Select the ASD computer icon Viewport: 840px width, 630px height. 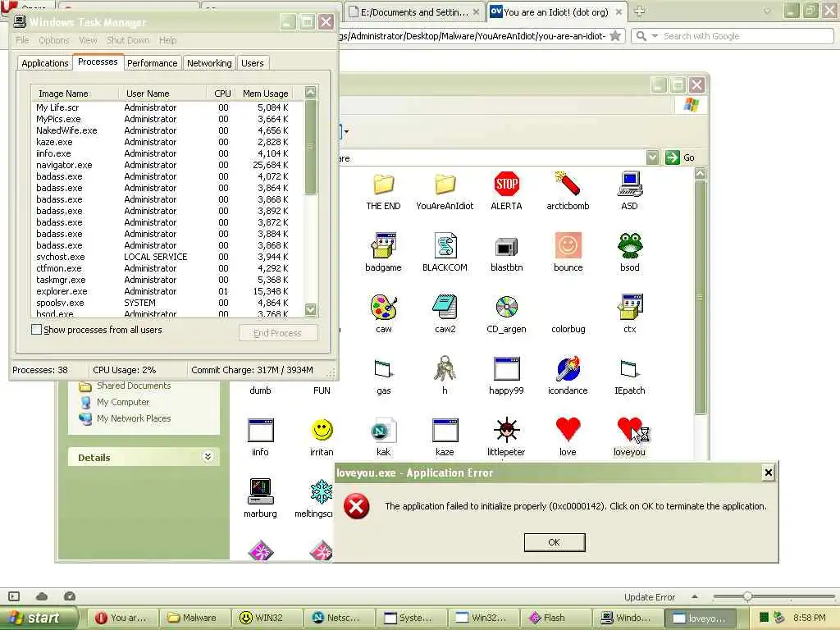coord(629,185)
